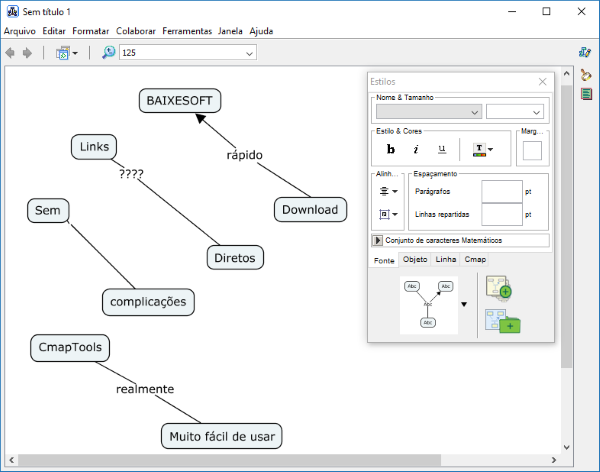Click the save style to folder icon
Image resolution: width=600 pixels, height=472 pixels.
pos(502,321)
